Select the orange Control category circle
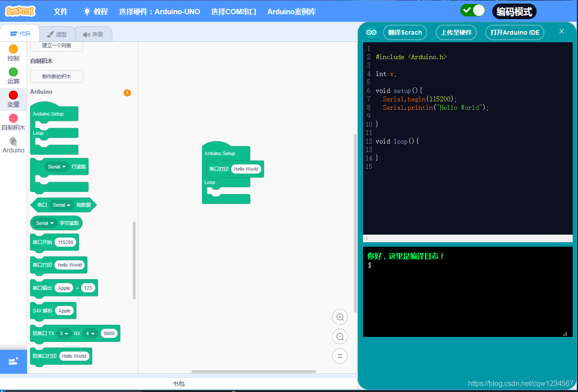 [x=13, y=49]
